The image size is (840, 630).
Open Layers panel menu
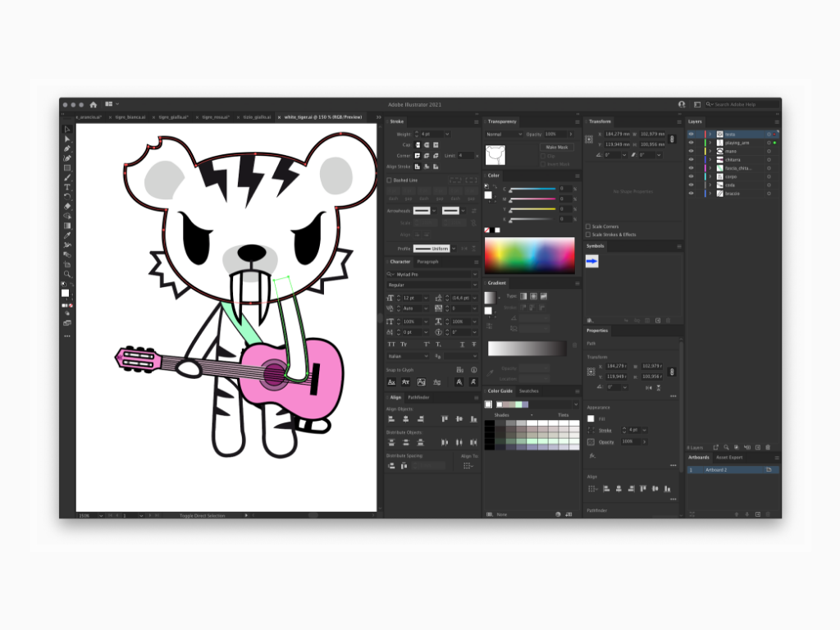[x=777, y=121]
